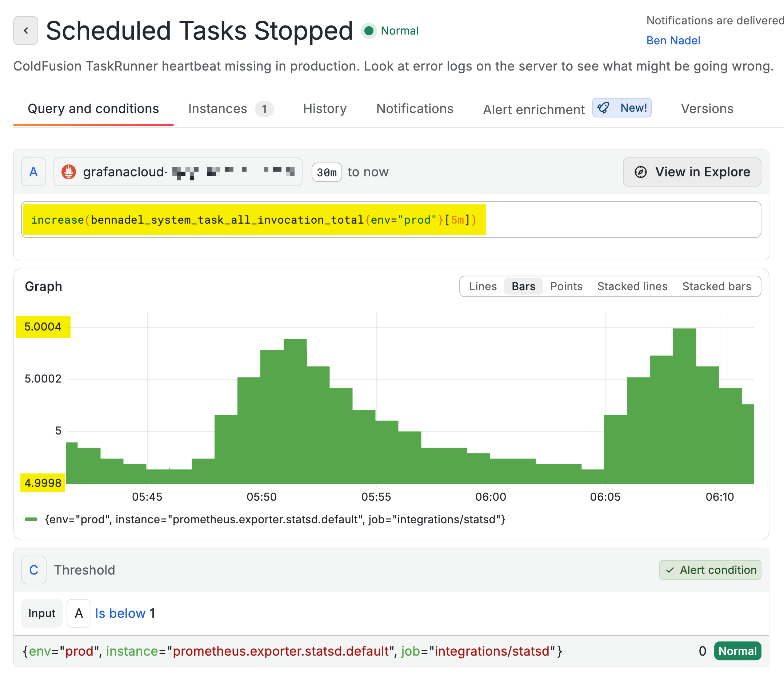Open the Instances tab
The width and height of the screenshot is (784, 680).
tap(231, 109)
